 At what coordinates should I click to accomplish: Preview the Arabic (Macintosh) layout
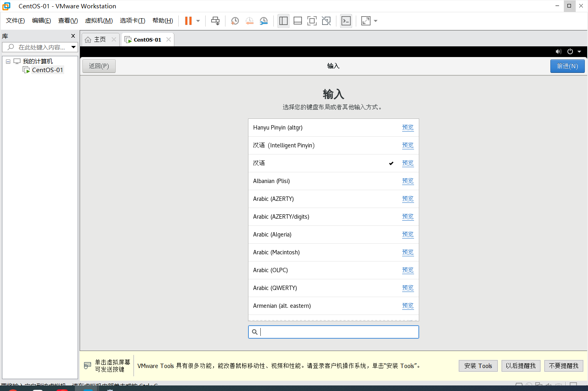tap(408, 252)
